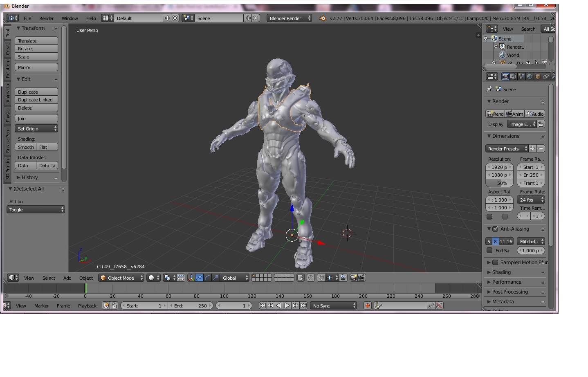The image size is (588, 377).
Task: Select the Rotate manipulator arc icon
Action: tap(207, 278)
